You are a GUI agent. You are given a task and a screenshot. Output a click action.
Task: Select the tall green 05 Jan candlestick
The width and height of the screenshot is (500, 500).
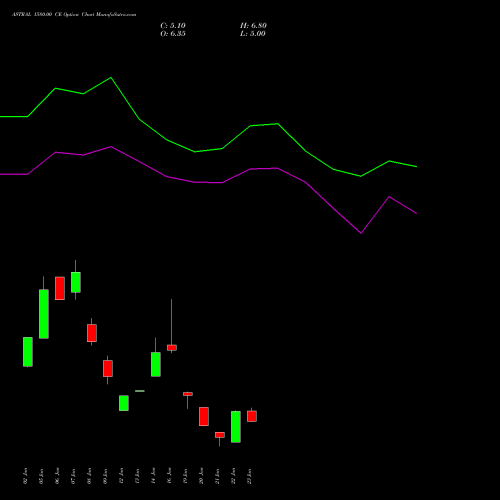pos(44,314)
